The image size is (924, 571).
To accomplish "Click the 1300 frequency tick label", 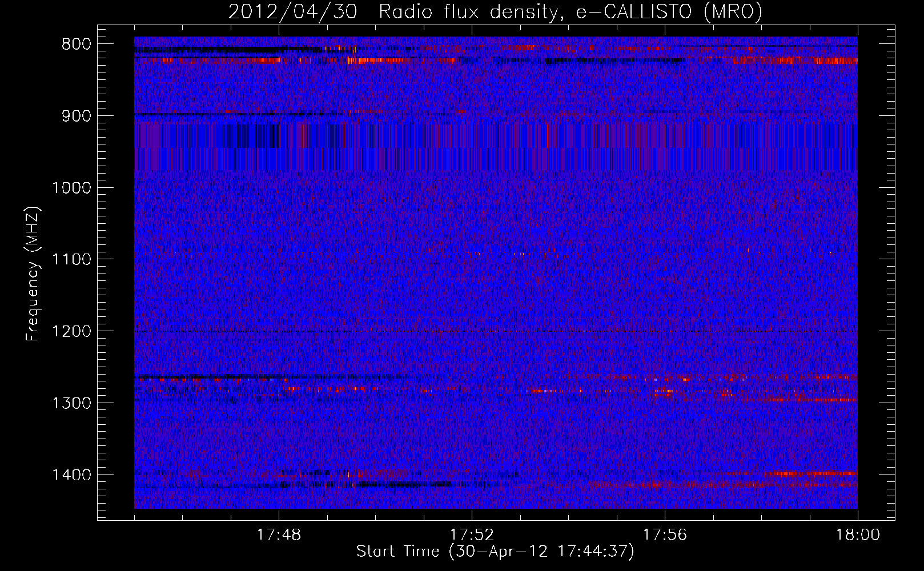I will click(71, 403).
